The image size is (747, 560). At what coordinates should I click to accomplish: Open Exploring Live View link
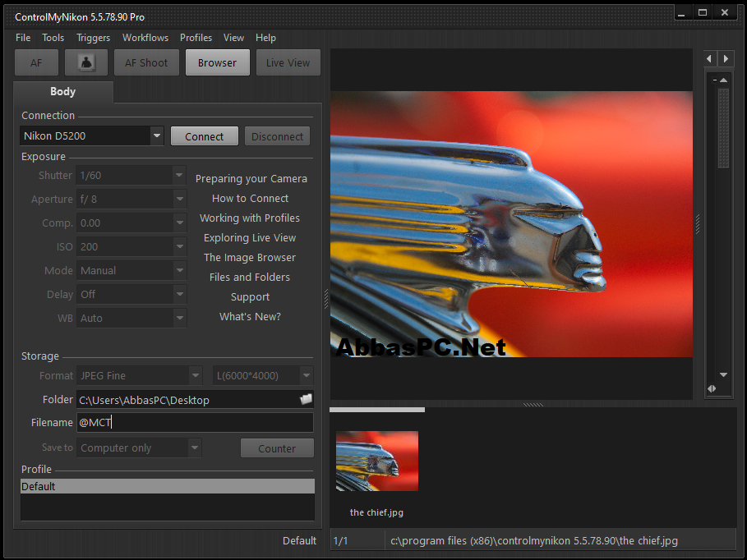250,237
